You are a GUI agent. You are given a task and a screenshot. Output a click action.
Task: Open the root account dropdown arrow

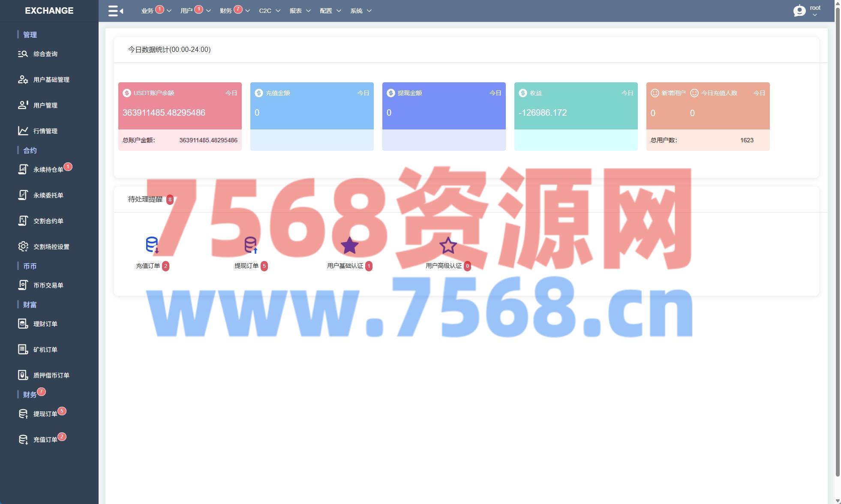click(x=815, y=15)
